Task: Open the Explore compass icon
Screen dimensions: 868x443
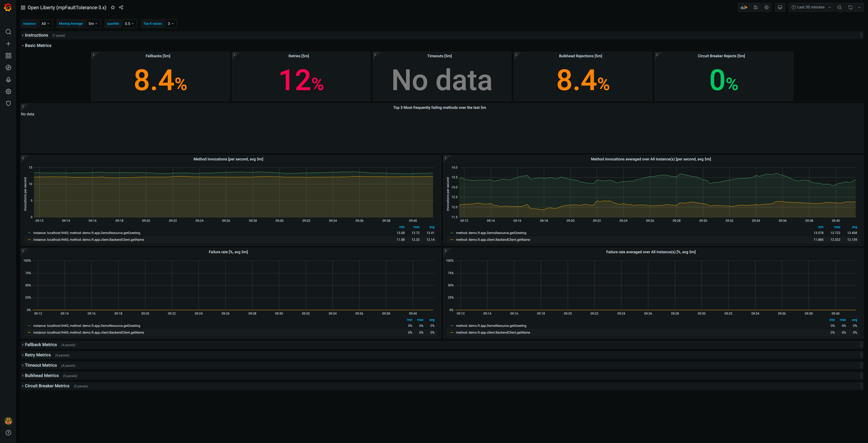Action: click(8, 68)
